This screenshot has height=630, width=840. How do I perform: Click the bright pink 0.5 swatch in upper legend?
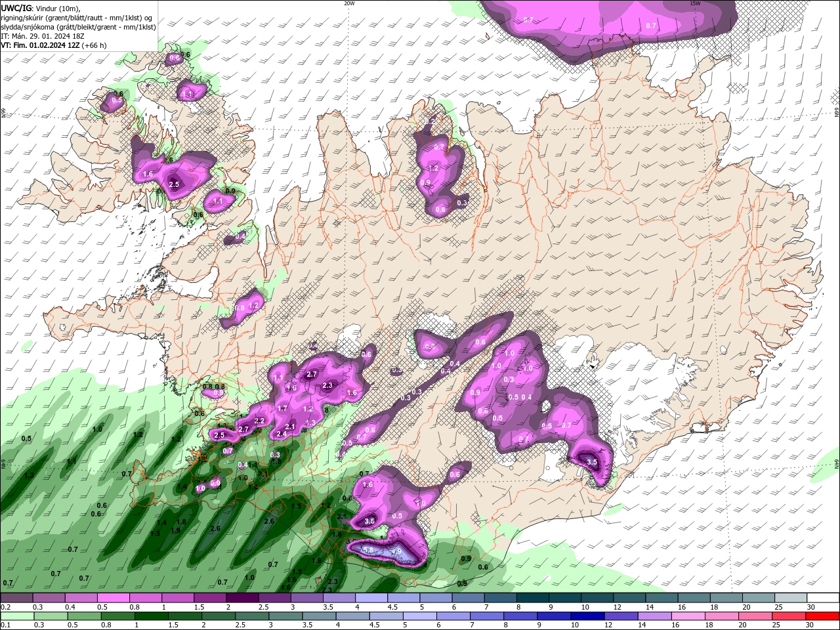(x=113, y=598)
